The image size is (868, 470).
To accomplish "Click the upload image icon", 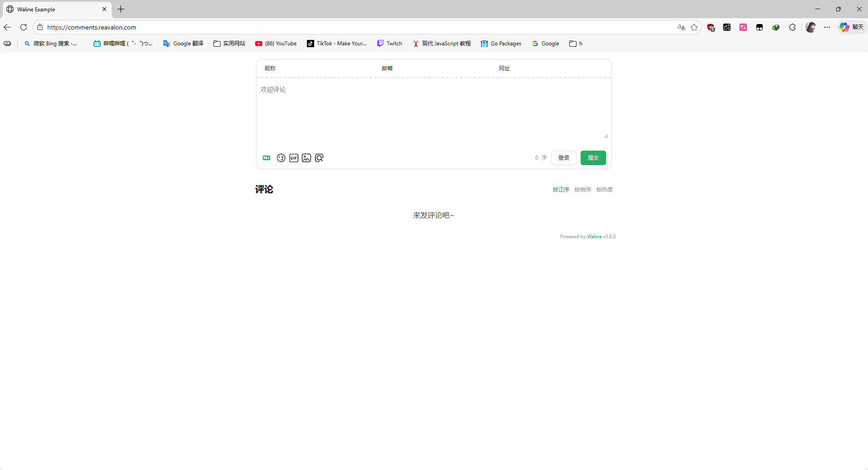I will [x=306, y=158].
